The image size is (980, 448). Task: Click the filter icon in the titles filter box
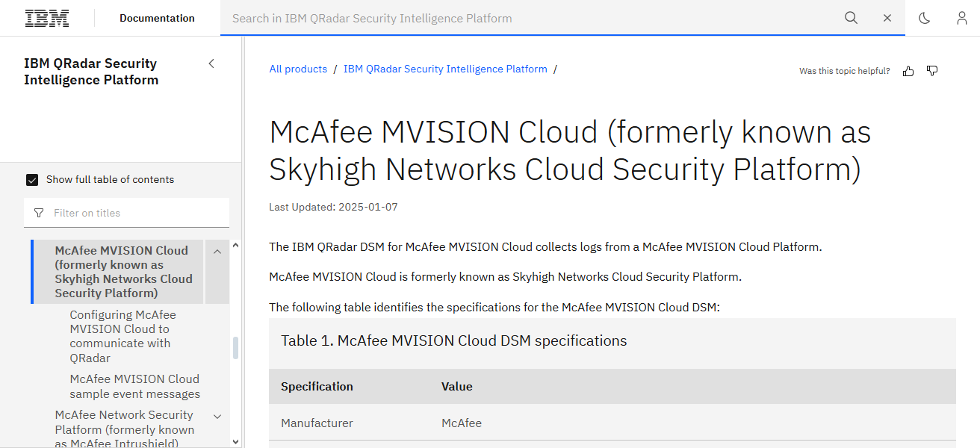coord(38,213)
